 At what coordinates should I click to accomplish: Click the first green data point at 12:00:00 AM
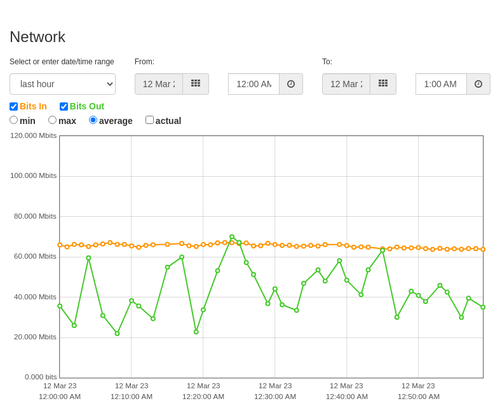pyautogui.click(x=60, y=306)
